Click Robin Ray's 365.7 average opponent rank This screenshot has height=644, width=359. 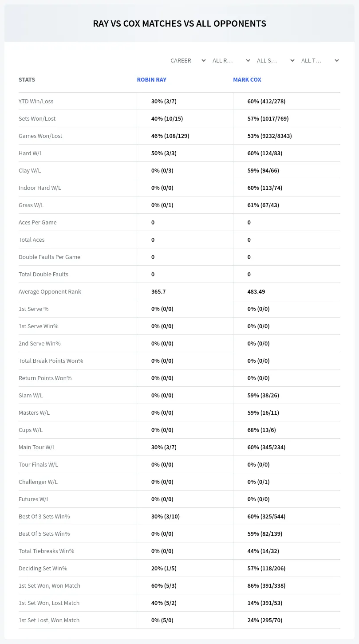(158, 291)
